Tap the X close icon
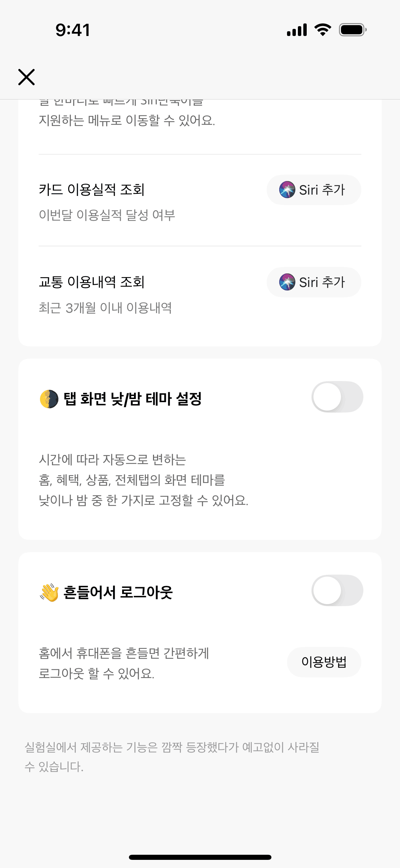400x868 pixels. [26, 77]
